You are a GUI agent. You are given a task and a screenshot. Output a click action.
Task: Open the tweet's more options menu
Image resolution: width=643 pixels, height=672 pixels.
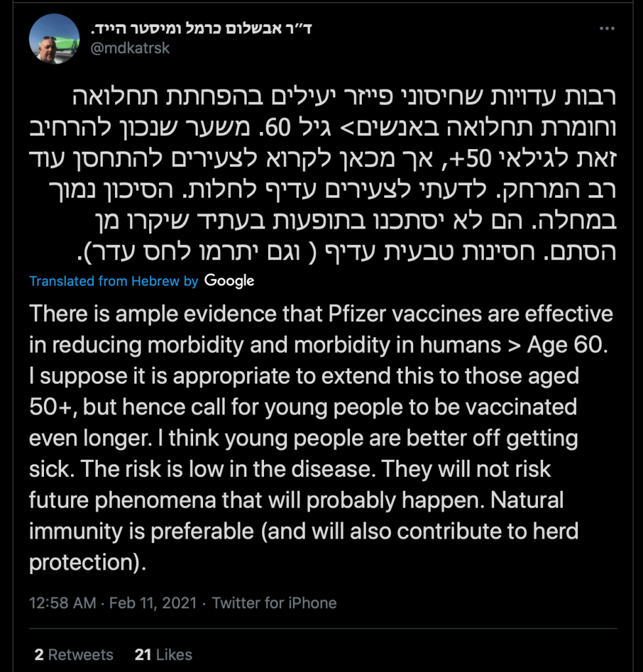point(608,30)
